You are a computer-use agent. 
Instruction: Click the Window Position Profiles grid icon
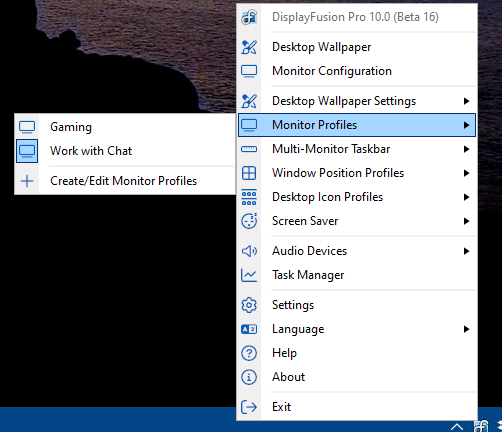[x=249, y=173]
